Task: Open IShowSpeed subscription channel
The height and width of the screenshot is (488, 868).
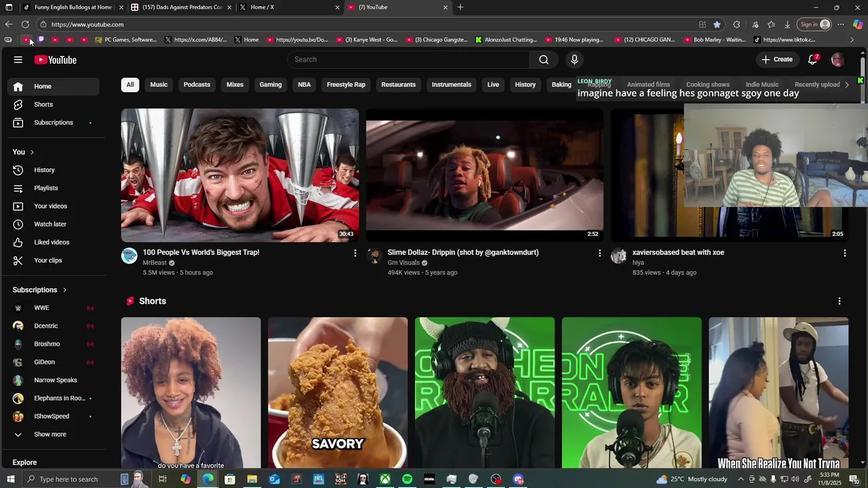Action: (53, 416)
